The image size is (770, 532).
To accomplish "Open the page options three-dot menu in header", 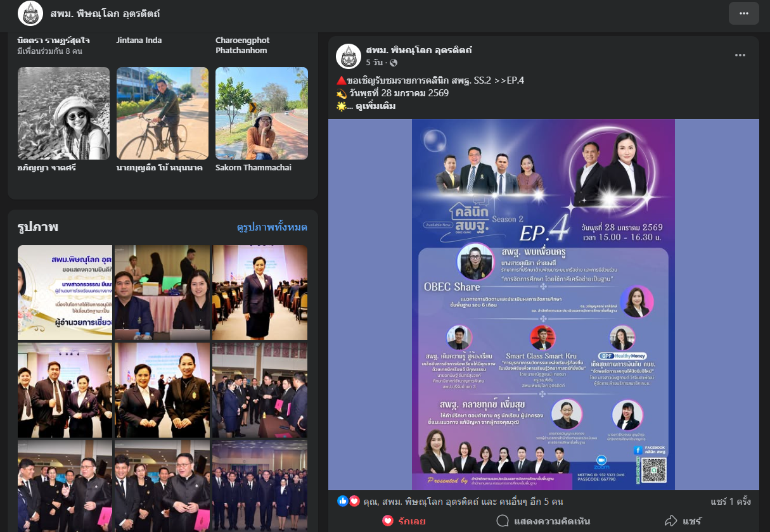I will 743,13.
